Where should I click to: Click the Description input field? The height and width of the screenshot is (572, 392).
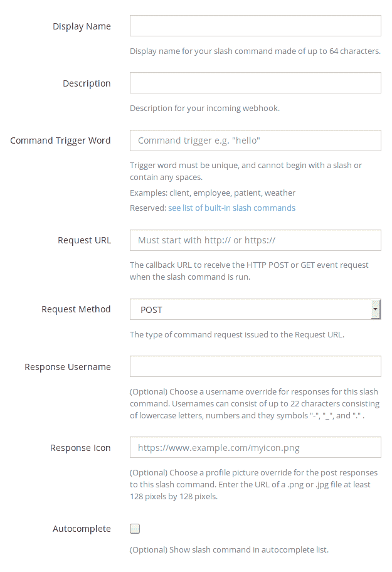tap(255, 82)
